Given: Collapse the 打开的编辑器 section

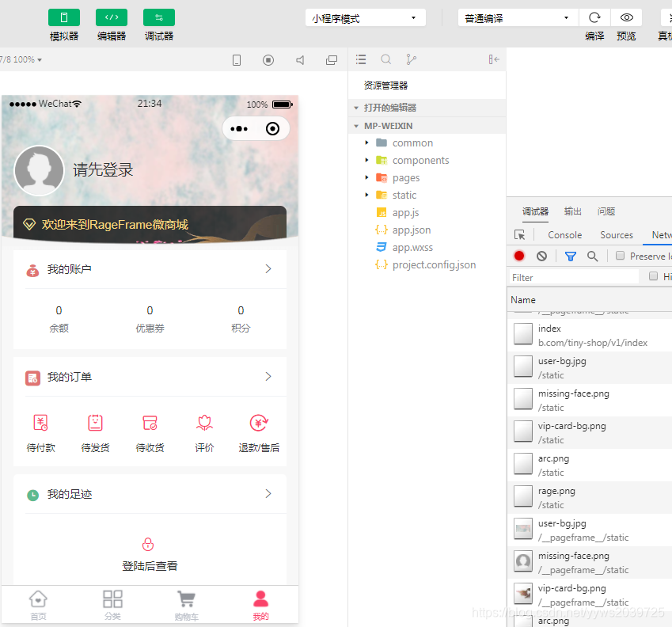Looking at the screenshot, I should tap(427, 108).
